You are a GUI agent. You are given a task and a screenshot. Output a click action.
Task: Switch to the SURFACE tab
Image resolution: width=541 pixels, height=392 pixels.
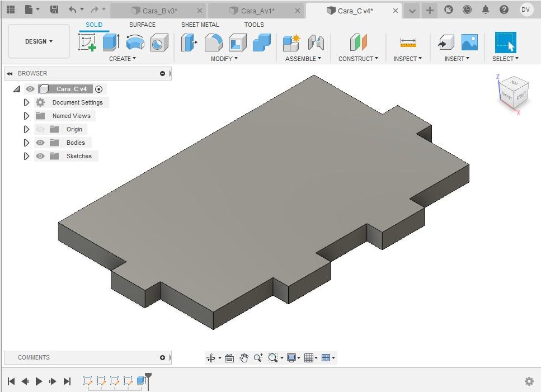142,25
